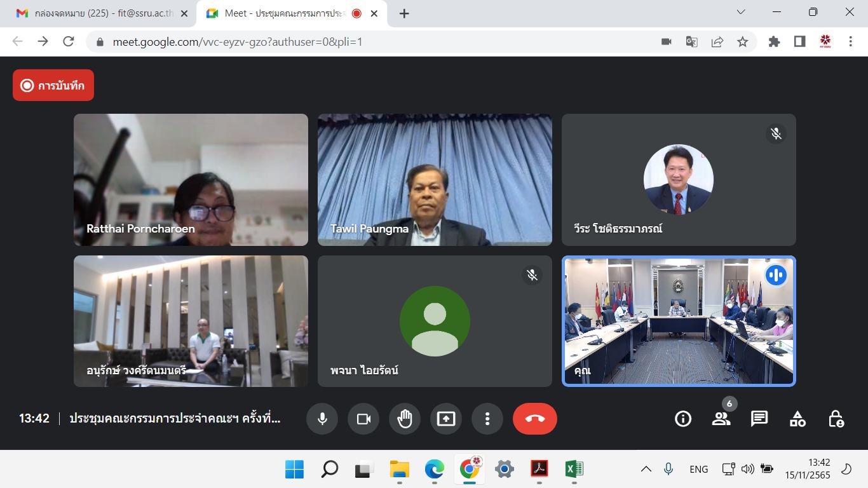Image resolution: width=868 pixels, height=488 pixels.
Task: Open the meeting details info icon
Action: pos(683,419)
